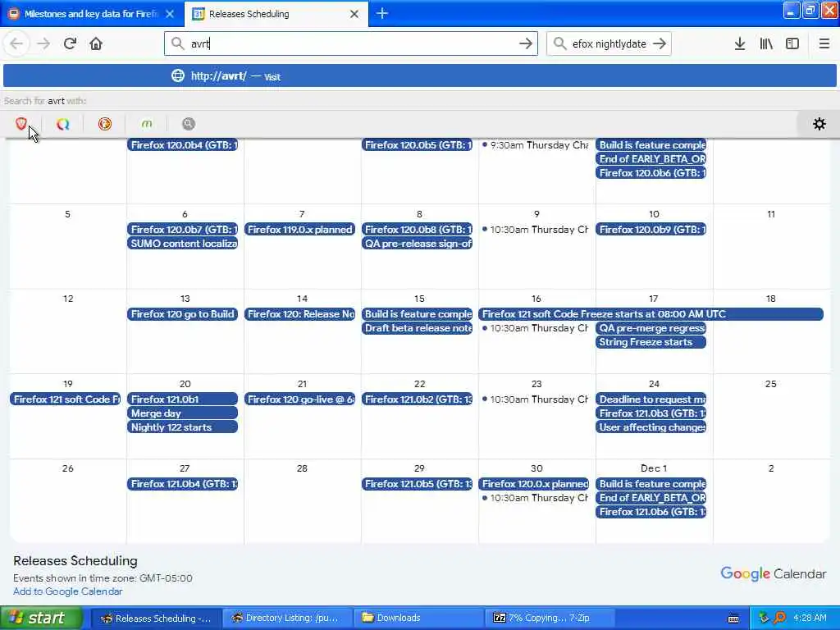Open the Downloads toolbar icon
The image size is (840, 630).
pos(739,43)
